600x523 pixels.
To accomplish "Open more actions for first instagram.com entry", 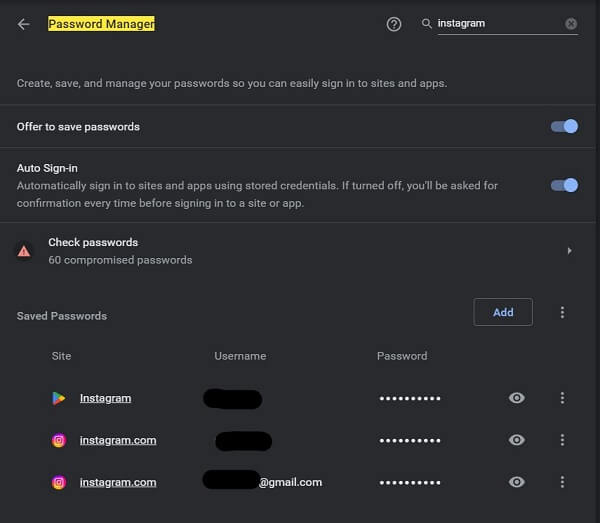I will click(x=562, y=440).
